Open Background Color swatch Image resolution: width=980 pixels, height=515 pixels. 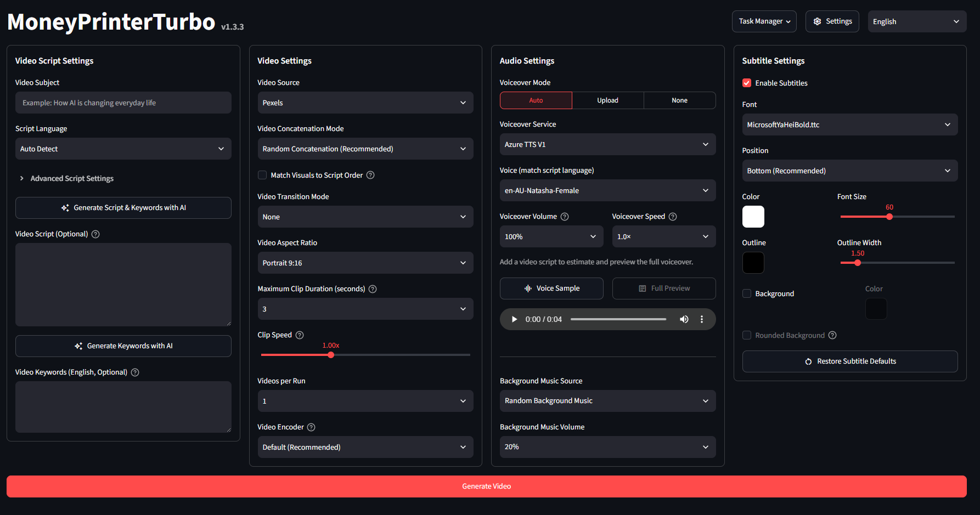coord(876,309)
